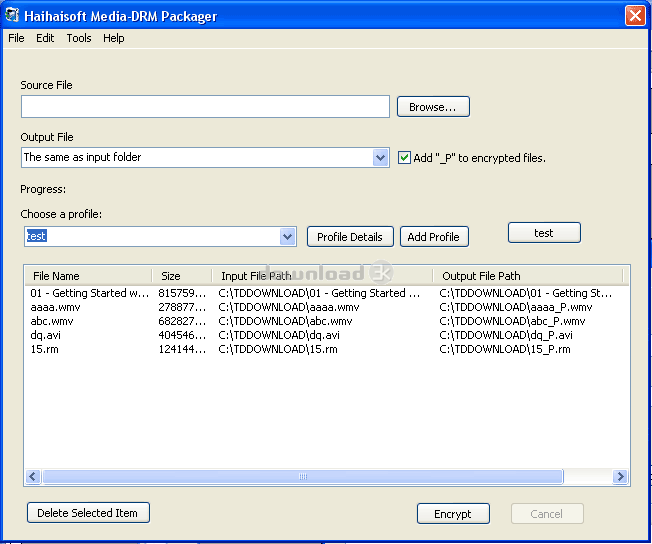
Task: Click output path C:\TDDOWNLOAD\15_P.rm
Action: click(505, 349)
